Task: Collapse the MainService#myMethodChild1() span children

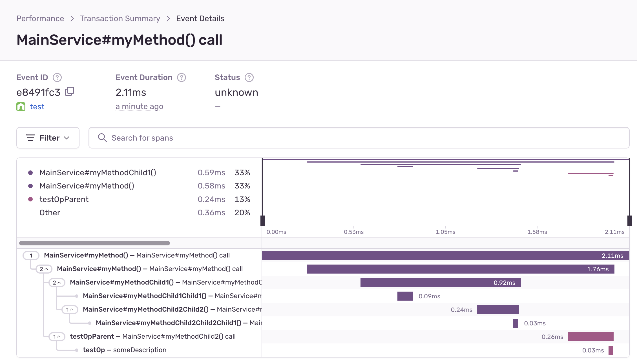Action: click(57, 283)
